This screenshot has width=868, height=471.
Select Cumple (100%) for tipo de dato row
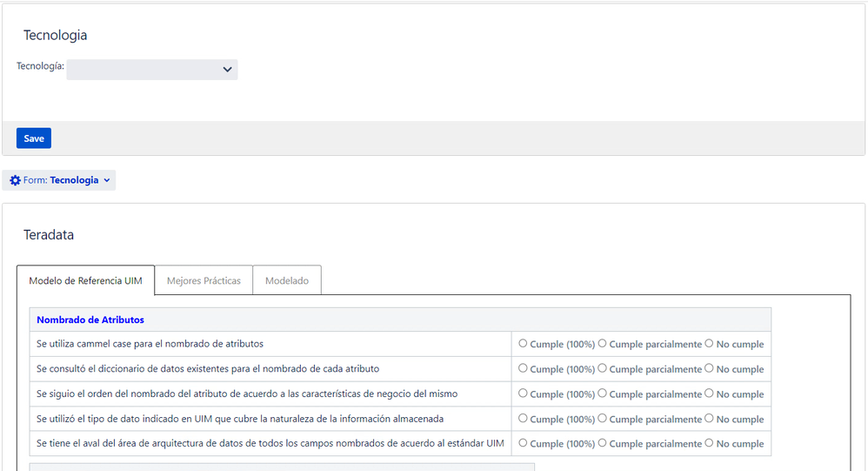tap(523, 419)
